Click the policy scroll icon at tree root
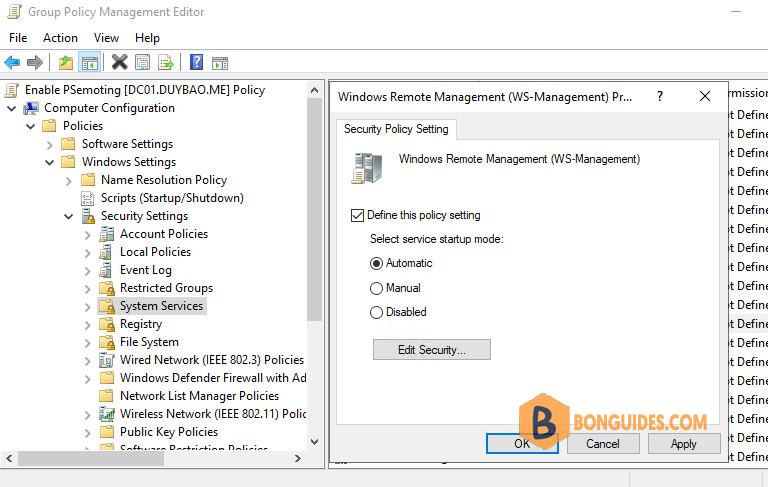This screenshot has width=768, height=487. 12,90
